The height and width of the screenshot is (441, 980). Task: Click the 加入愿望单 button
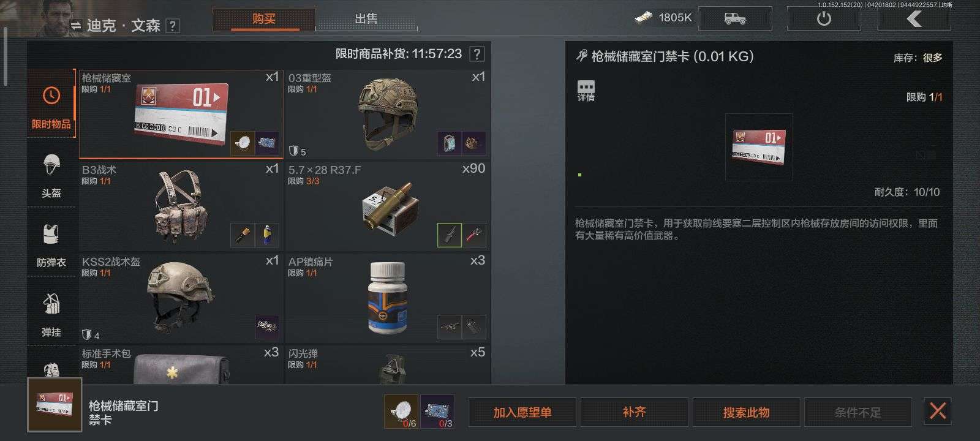(522, 412)
